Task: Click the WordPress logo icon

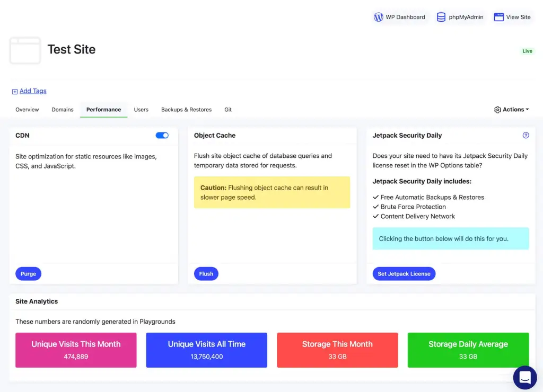Action: coord(378,17)
